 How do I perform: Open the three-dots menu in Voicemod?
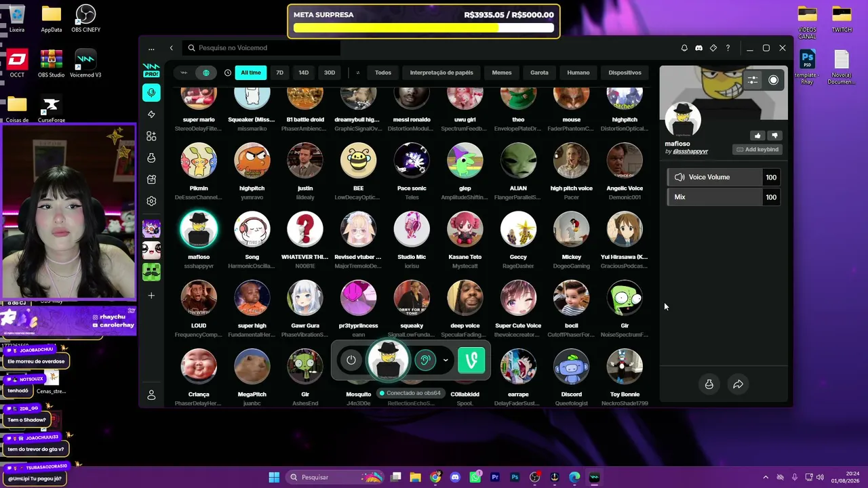(x=151, y=48)
